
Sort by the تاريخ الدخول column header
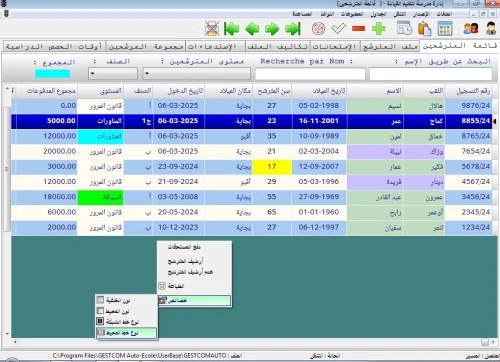179,91
